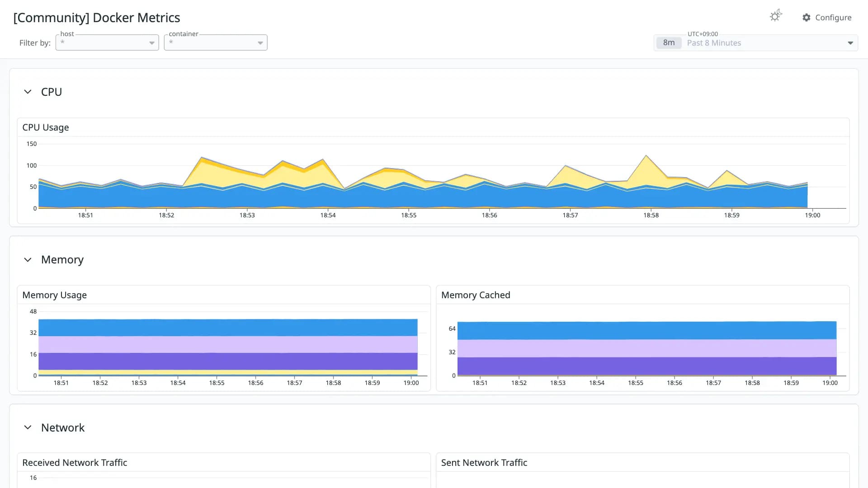This screenshot has height=488, width=868.
Task: Click the dashboard title Docker Metrics
Action: click(97, 18)
